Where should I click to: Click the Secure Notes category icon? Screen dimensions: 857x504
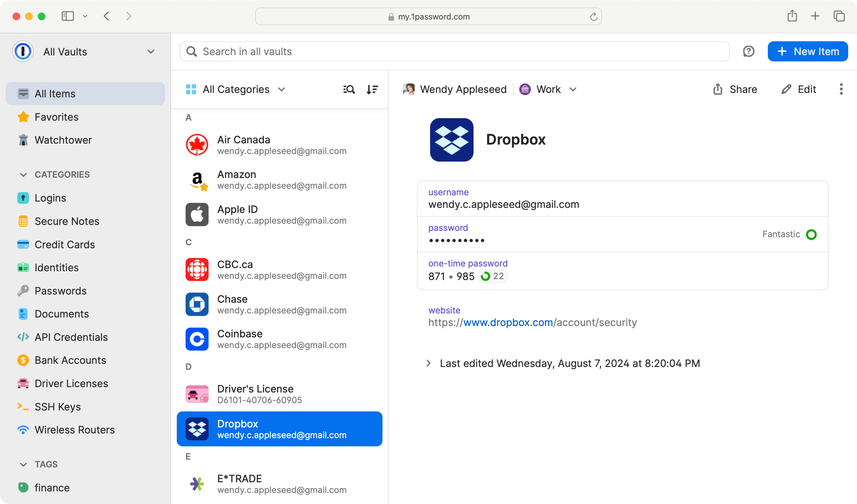point(23,221)
